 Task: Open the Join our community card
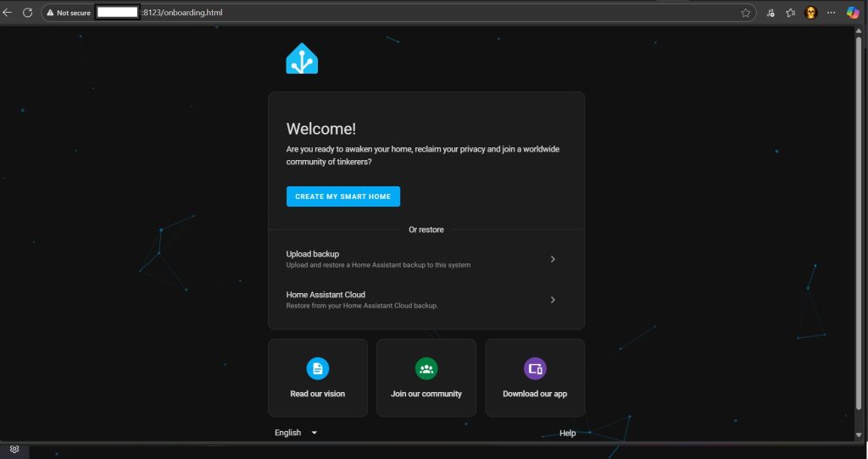[x=426, y=378]
